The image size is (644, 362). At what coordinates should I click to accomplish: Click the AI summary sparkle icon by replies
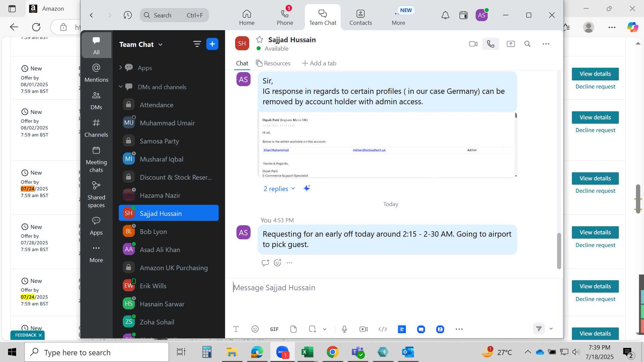pos(307,188)
